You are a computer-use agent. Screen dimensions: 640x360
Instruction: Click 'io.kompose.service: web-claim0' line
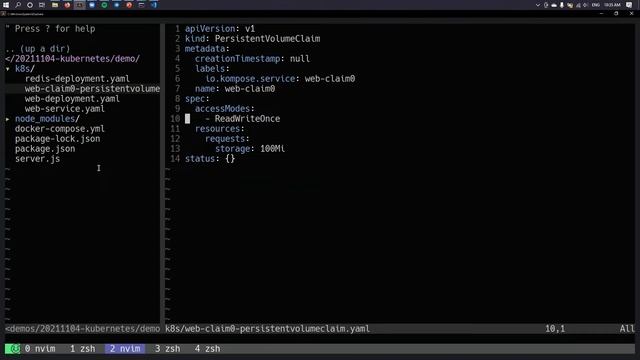click(280, 79)
